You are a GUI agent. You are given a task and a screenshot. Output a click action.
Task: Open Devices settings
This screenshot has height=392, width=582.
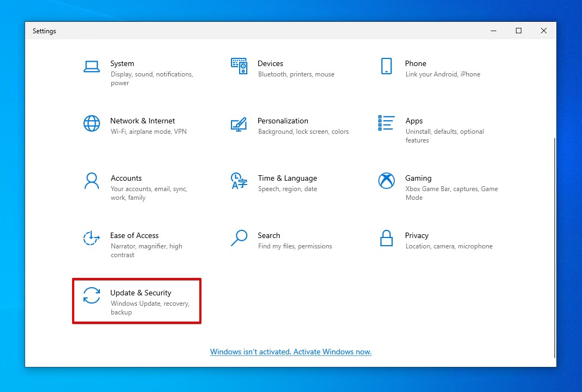pos(270,63)
